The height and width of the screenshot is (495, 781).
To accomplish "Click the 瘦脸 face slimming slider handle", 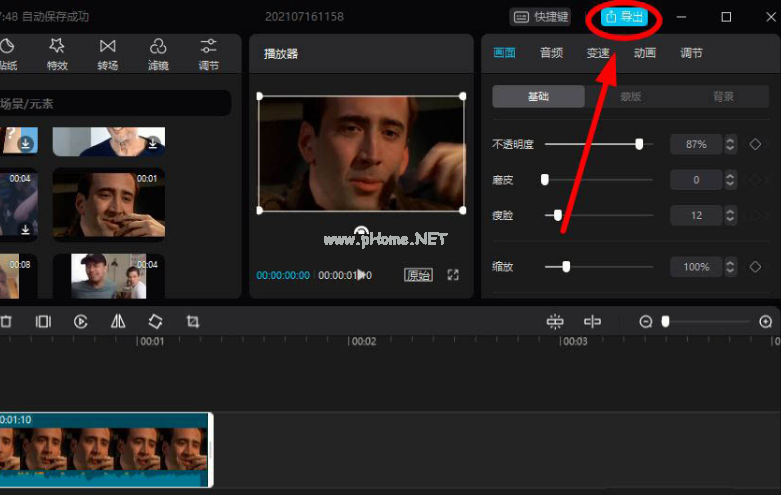I will [x=558, y=215].
